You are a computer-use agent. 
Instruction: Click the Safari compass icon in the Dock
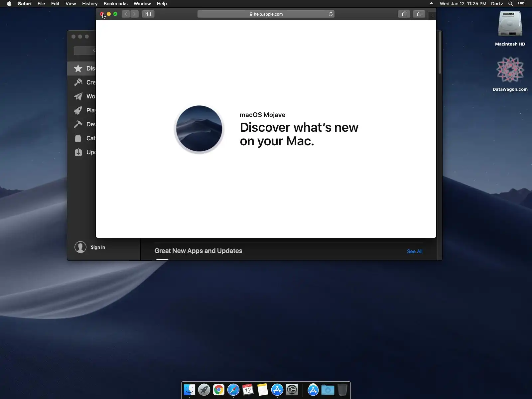[233, 390]
